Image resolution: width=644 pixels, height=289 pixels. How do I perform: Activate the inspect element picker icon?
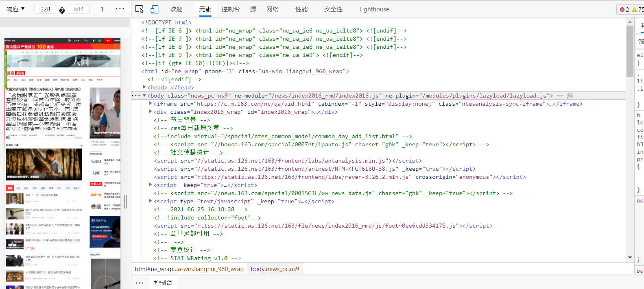[x=139, y=9]
